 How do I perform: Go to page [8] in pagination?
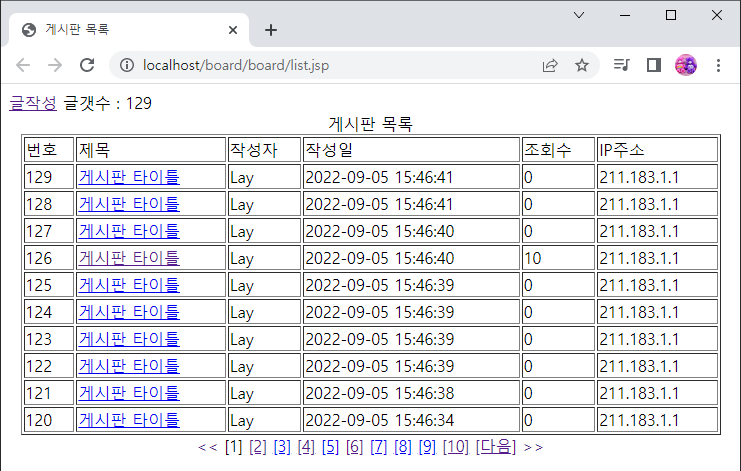tap(403, 447)
